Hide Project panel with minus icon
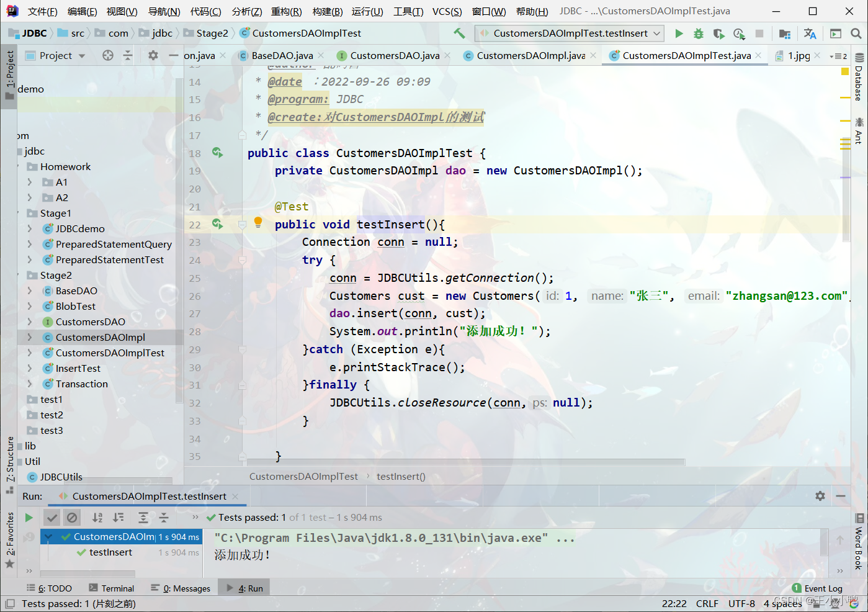This screenshot has height=612, width=868. click(x=173, y=55)
